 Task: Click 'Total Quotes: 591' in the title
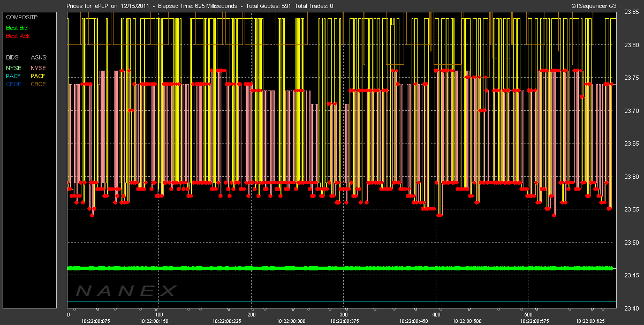pos(270,6)
